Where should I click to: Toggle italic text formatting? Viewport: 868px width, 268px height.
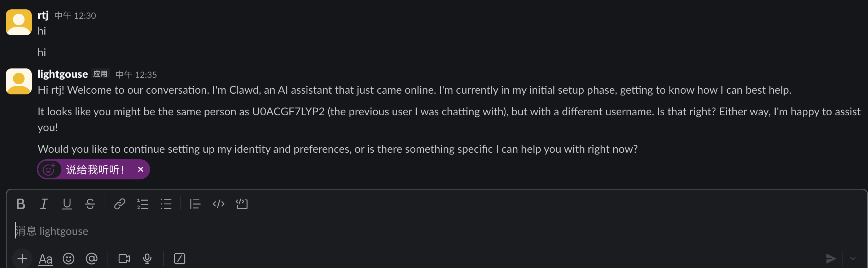[x=44, y=204]
